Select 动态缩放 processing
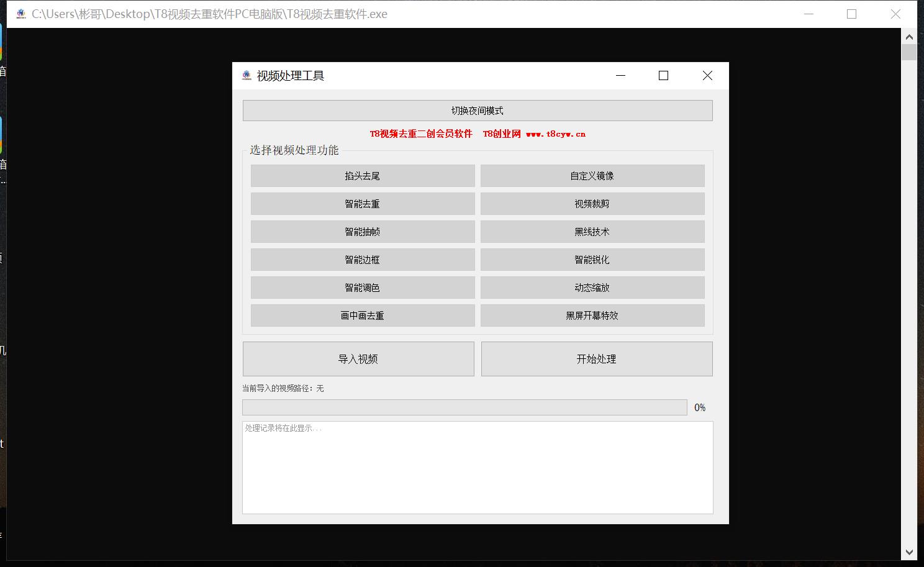924x567 pixels. pos(592,288)
